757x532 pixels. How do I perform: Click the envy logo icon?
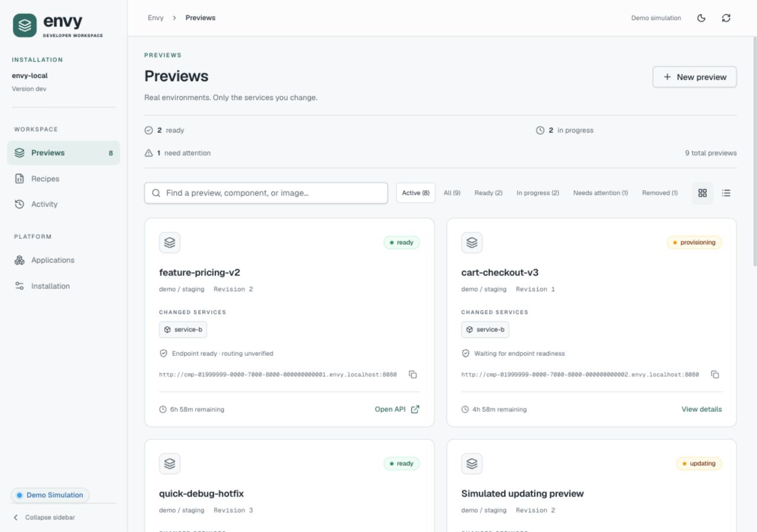(x=25, y=25)
